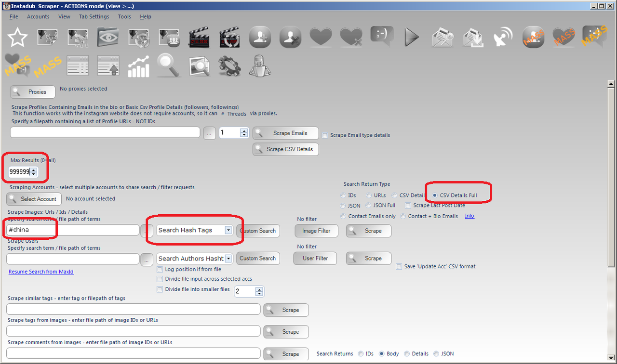
Task: Click the robot icon in toolbar
Action: 260,66
